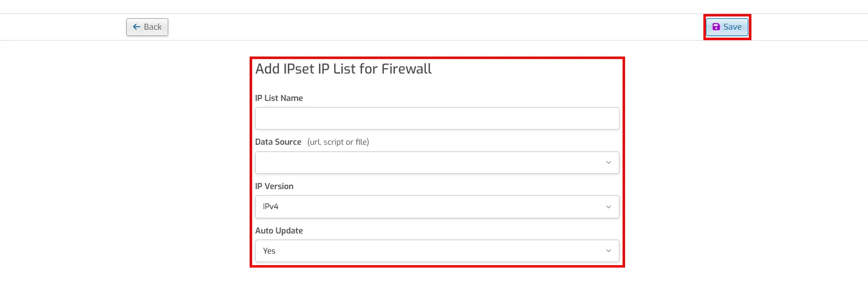Click the IP List Name label

279,98
